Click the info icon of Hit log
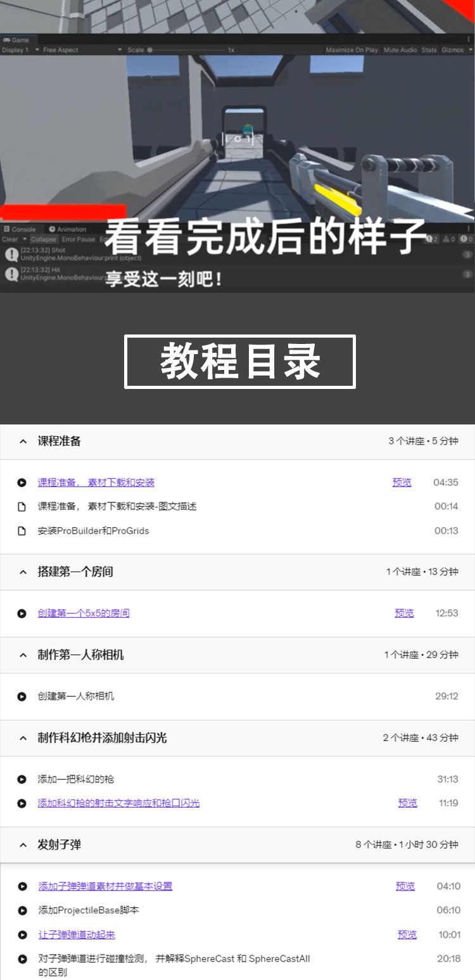Viewport: 475px width, 980px height. 11,274
